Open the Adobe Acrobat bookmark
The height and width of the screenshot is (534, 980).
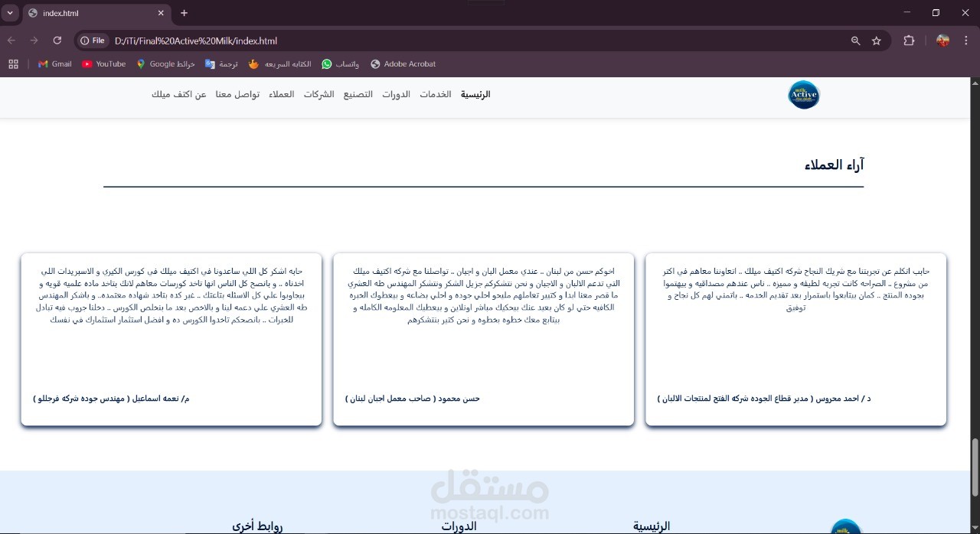click(403, 64)
